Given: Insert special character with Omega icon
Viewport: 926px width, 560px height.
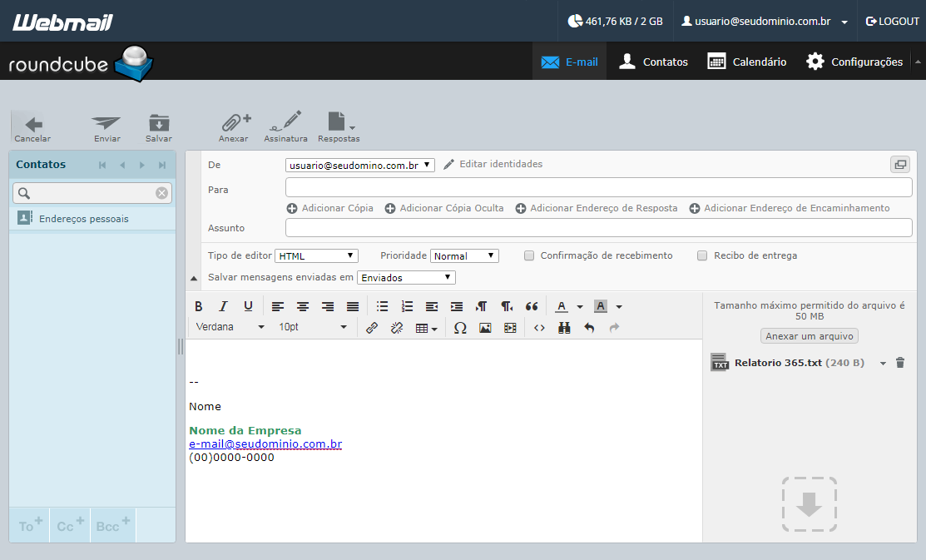Looking at the screenshot, I should pos(460,328).
